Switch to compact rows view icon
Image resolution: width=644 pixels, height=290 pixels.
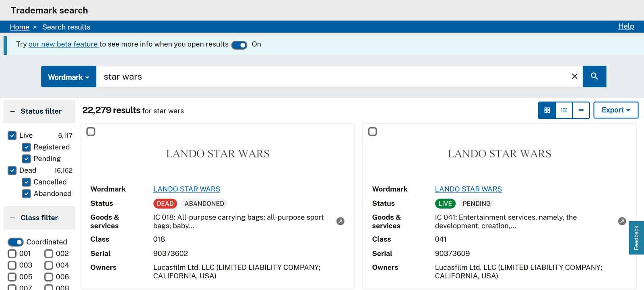click(581, 110)
